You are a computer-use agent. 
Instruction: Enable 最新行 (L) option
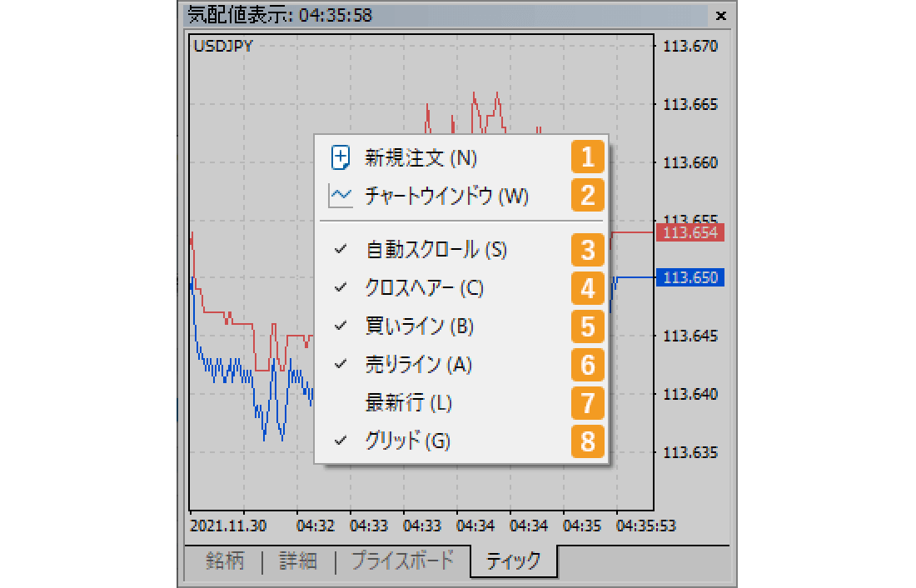point(461,403)
